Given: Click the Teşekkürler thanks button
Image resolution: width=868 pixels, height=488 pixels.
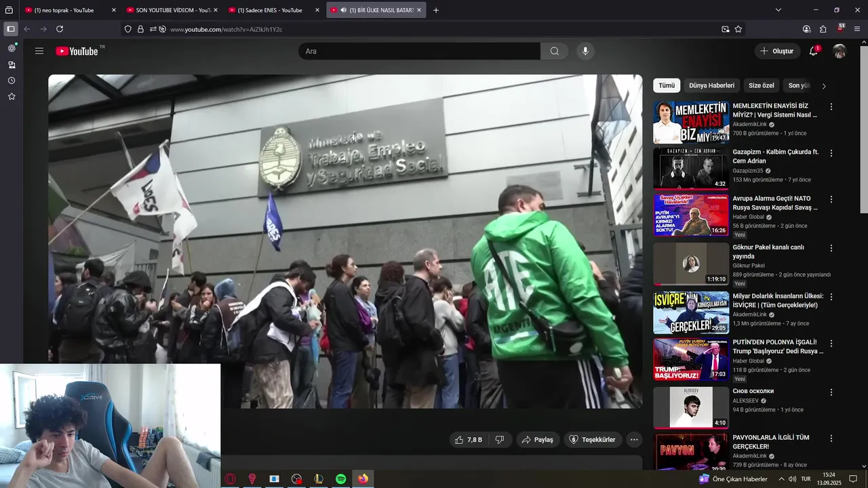Looking at the screenshot, I should pyautogui.click(x=592, y=440).
